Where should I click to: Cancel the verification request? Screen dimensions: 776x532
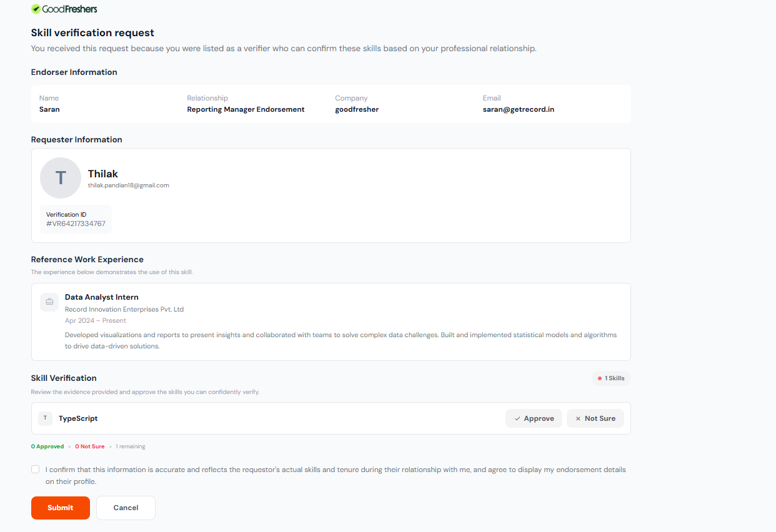(126, 508)
